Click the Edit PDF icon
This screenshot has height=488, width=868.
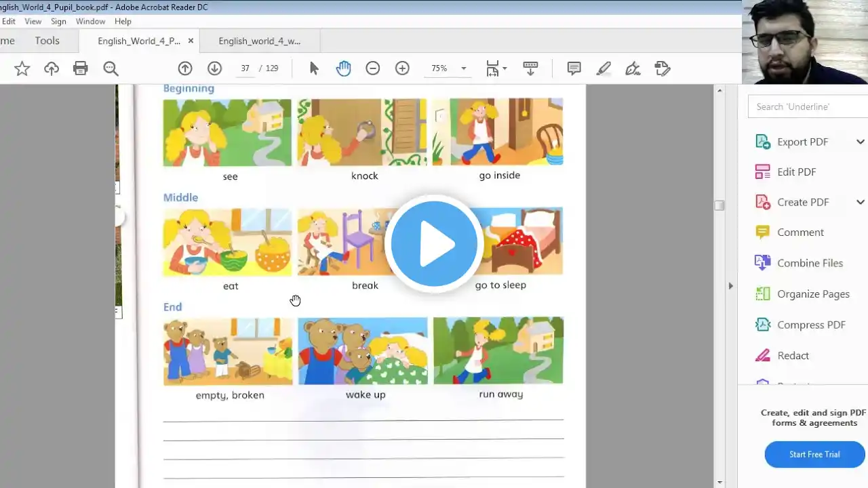[763, 172]
